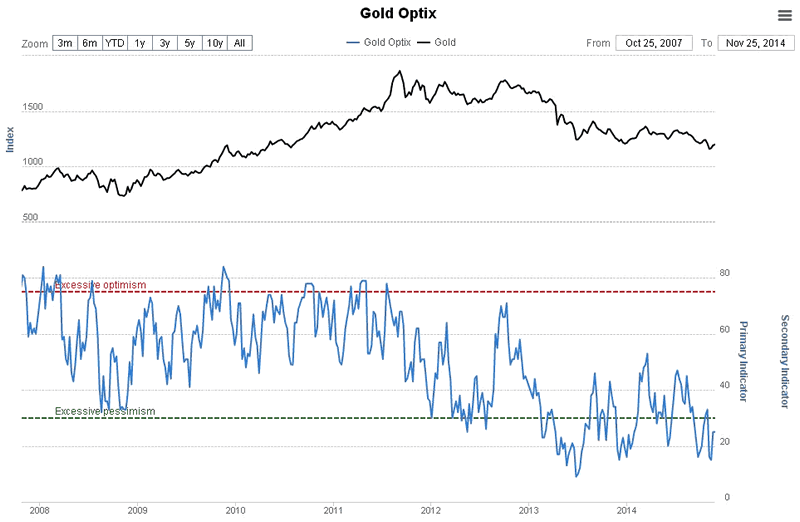Viewport: 800px width, 522px height.
Task: Click the 2011 x-axis label
Action: tap(334, 510)
